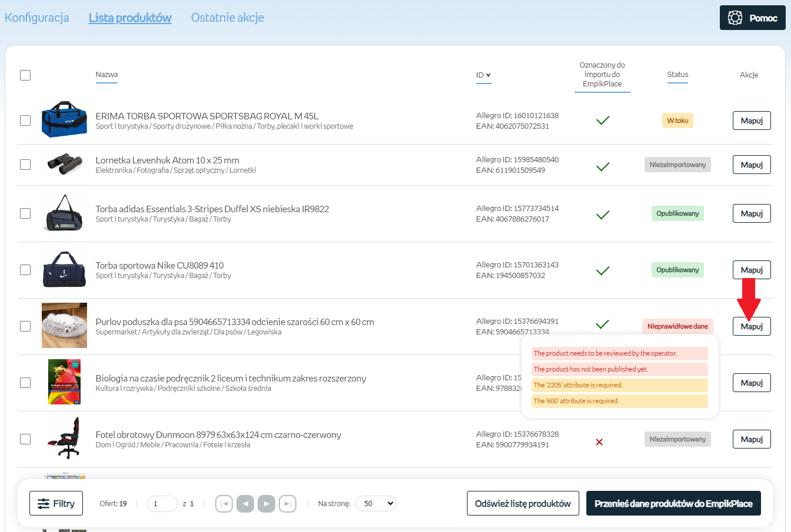Click the Purlov dog pillow product image
This screenshot has width=791, height=532.
pos(64,326)
